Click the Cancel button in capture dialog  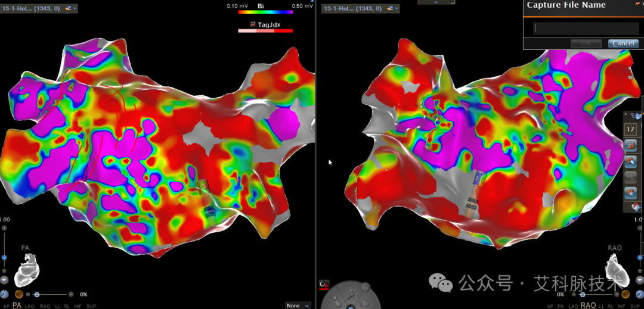624,43
